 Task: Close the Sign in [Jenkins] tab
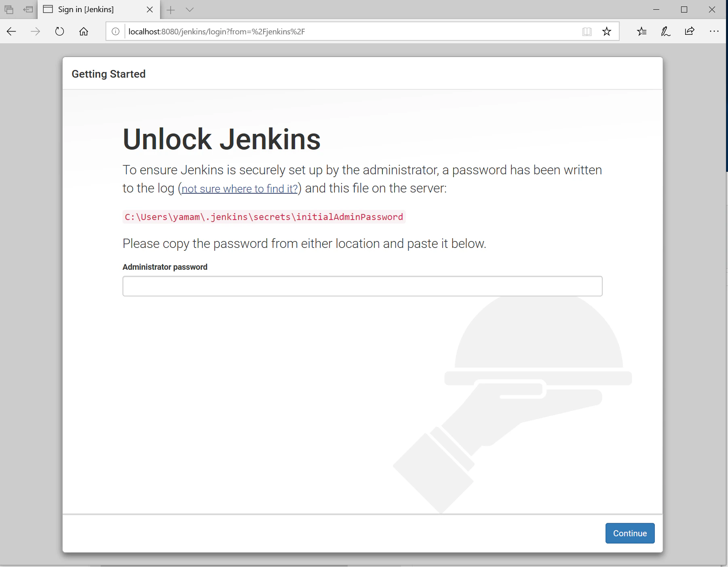(150, 9)
